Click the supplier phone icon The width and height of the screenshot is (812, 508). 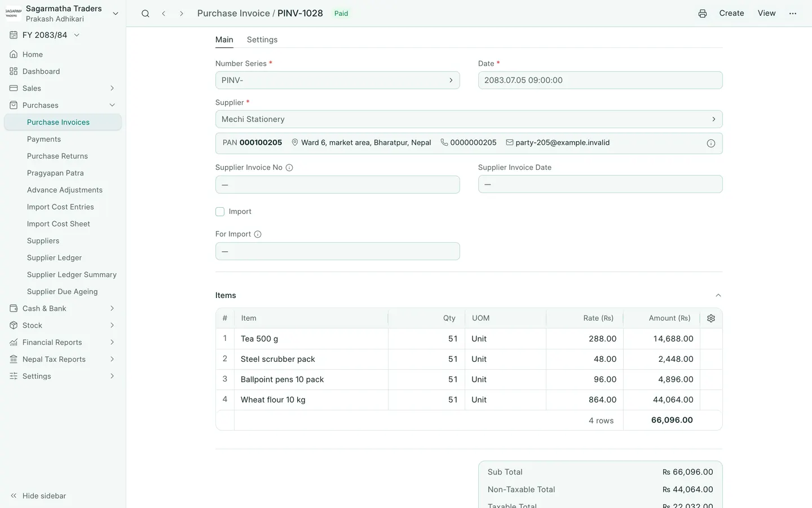coord(444,143)
